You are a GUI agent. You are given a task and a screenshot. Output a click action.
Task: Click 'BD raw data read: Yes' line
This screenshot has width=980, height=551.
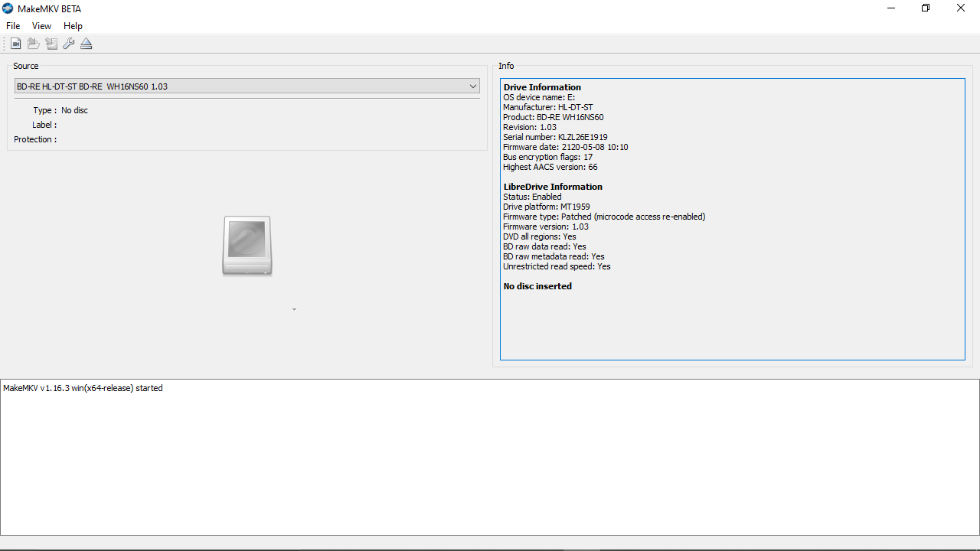pos(544,246)
